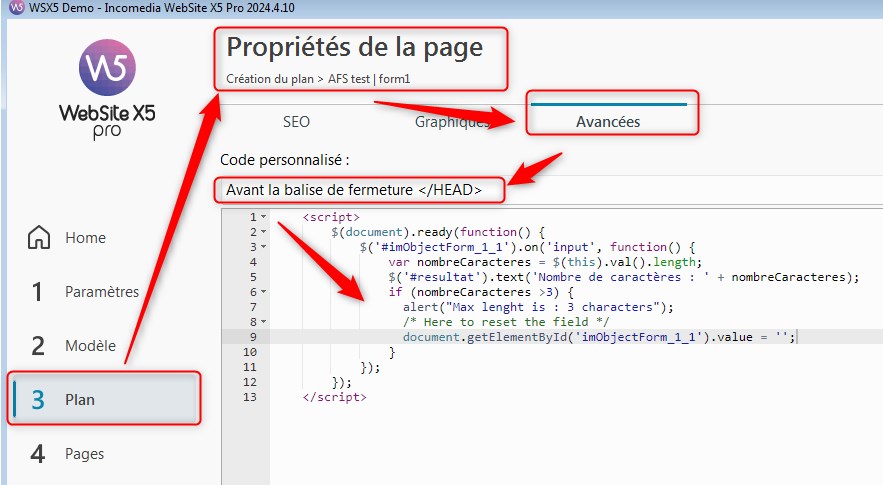
Task: Click the Home house icon
Action: 39,238
